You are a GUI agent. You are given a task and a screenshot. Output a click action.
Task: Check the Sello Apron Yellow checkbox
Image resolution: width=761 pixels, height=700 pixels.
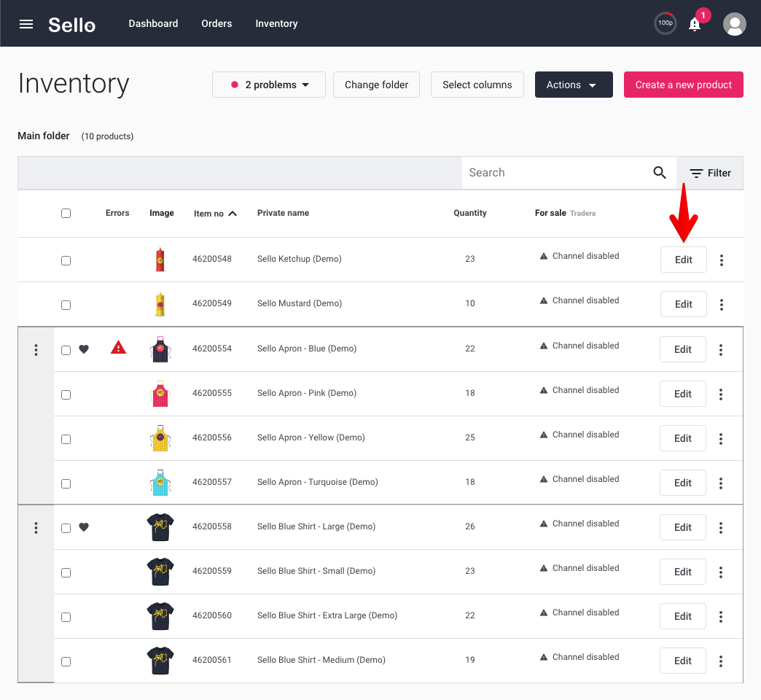pos(66,439)
